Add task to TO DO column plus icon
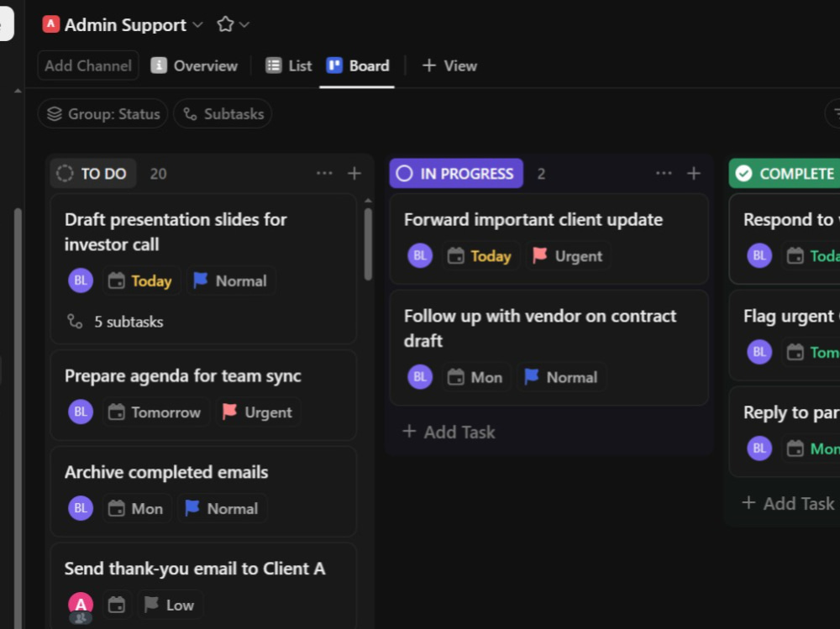840x629 pixels. coord(354,173)
